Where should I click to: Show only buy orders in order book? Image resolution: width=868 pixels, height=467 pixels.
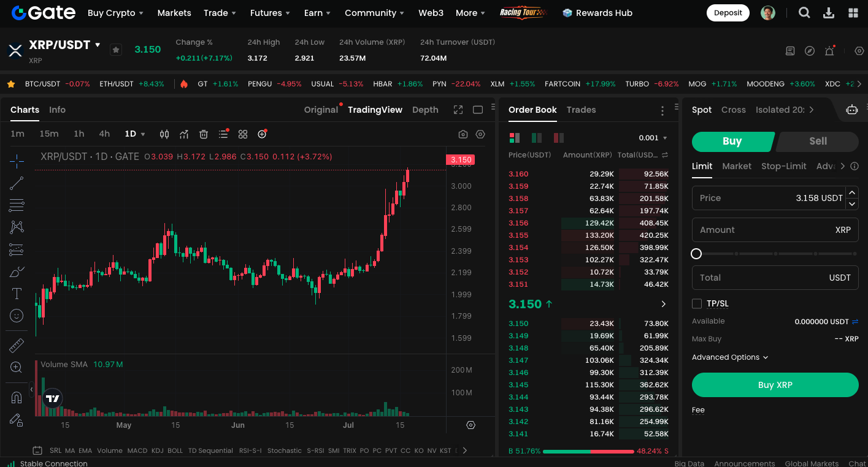pos(537,138)
